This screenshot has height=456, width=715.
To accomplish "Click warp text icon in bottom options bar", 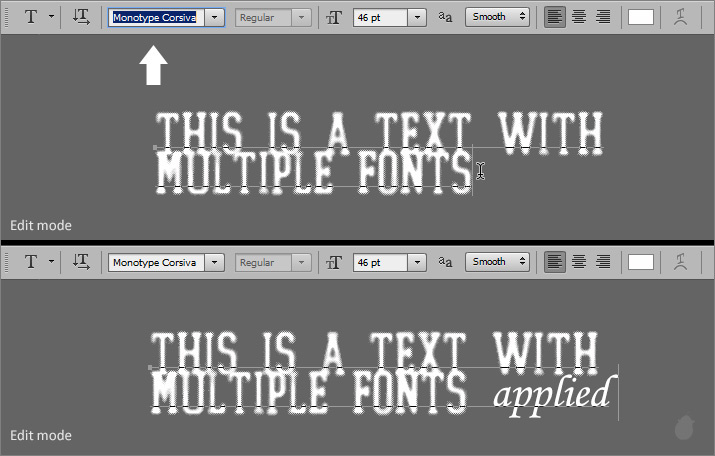I will pos(682,262).
